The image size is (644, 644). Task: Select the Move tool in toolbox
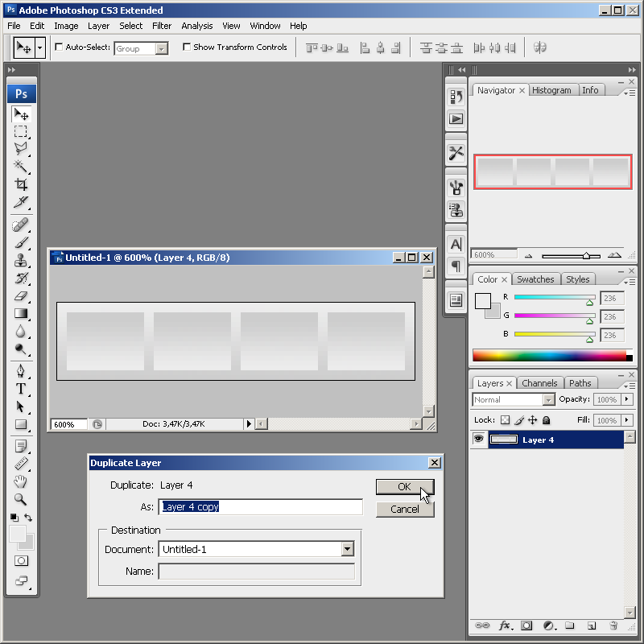(x=21, y=114)
